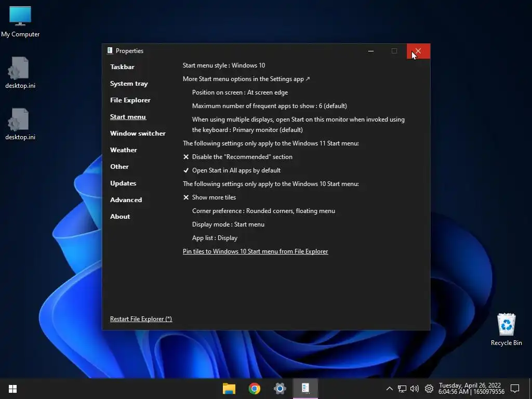Click the Properties window title icon
This screenshot has width=532, height=399.
[x=110, y=50]
